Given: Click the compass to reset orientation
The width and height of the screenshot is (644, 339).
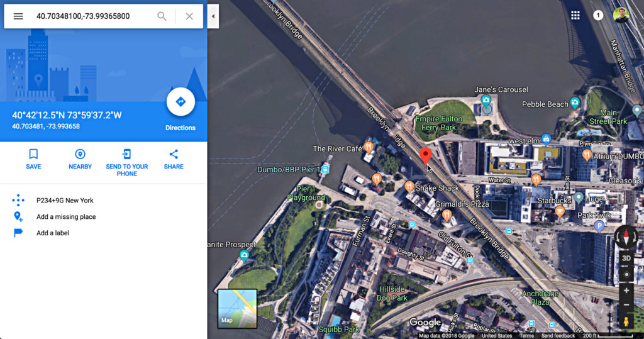Looking at the screenshot, I should pyautogui.click(x=626, y=237).
